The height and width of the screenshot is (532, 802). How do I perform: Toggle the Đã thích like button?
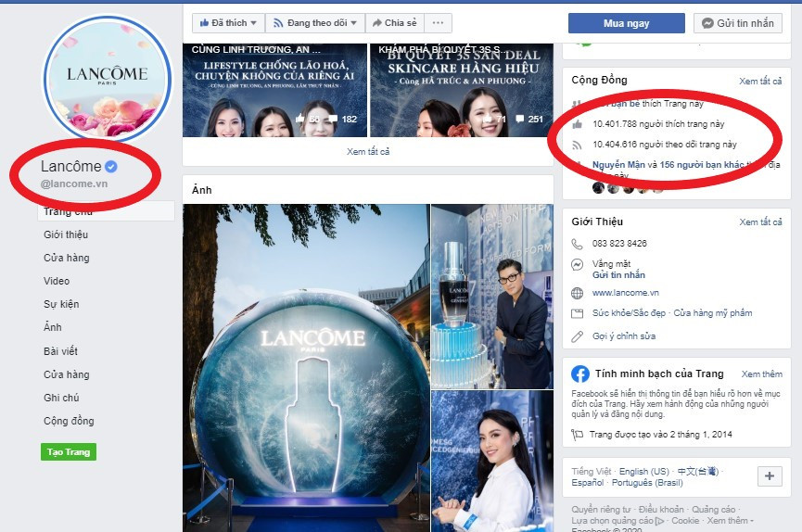click(228, 23)
